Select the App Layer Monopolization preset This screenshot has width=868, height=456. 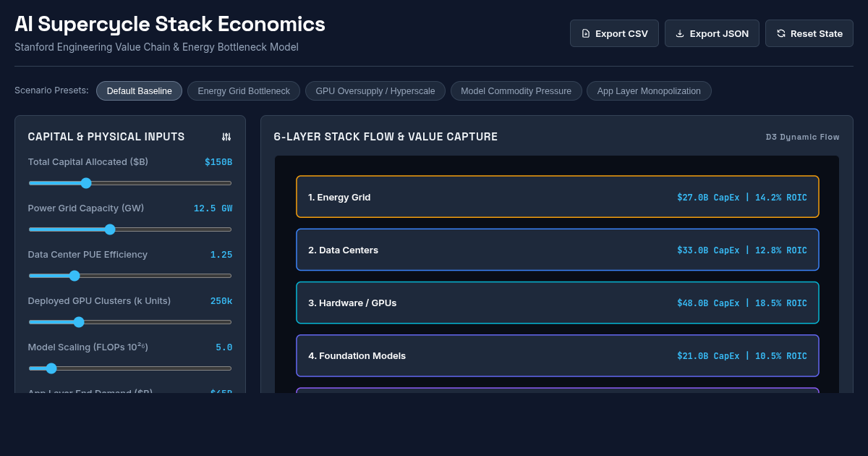click(x=649, y=91)
